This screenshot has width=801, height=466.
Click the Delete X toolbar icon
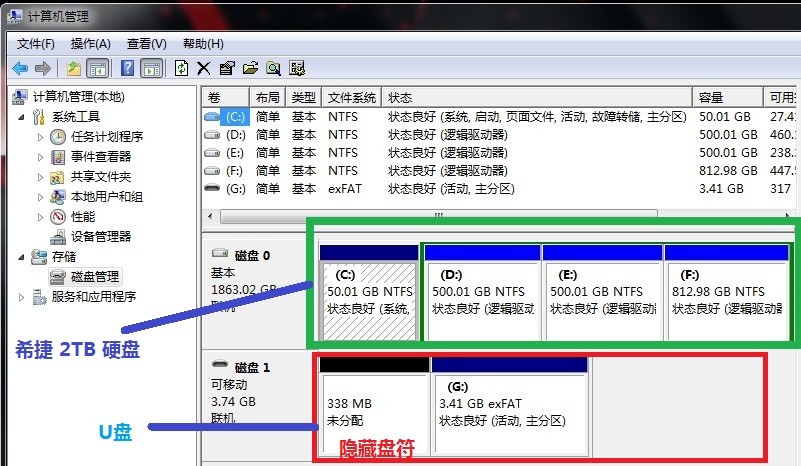[204, 68]
